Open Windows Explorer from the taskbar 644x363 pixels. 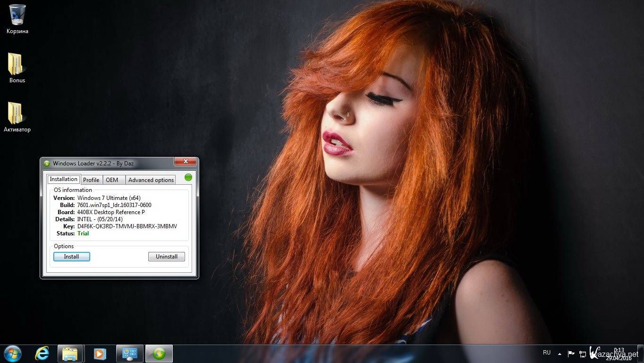[x=70, y=354]
